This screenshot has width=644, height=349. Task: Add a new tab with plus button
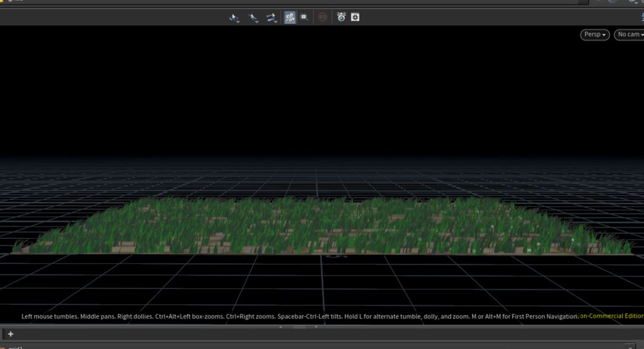pyautogui.click(x=10, y=334)
